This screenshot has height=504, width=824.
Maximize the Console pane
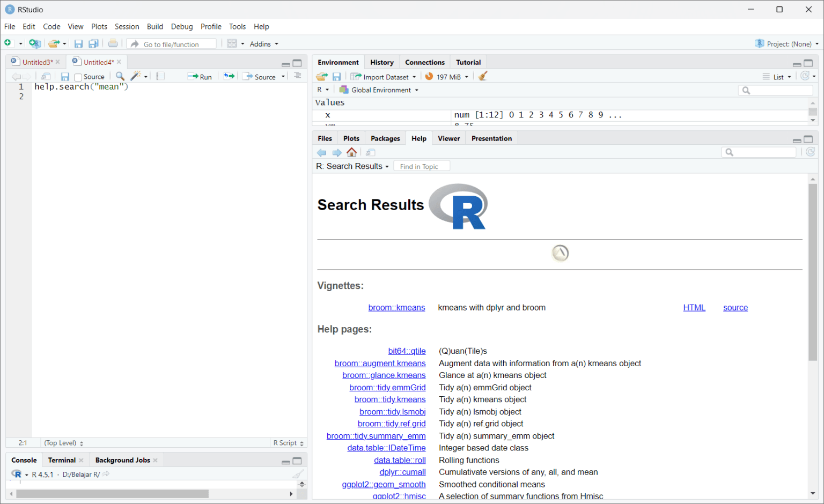(297, 461)
